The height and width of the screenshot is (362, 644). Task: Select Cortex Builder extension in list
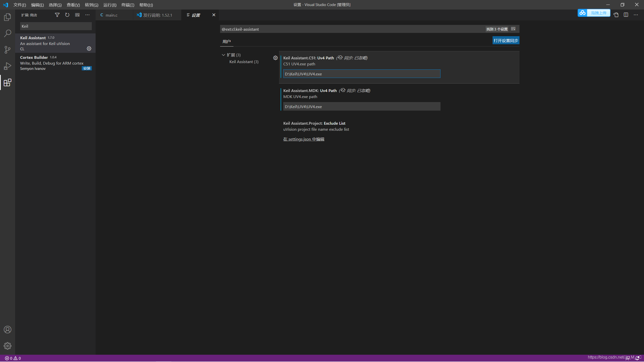click(55, 63)
